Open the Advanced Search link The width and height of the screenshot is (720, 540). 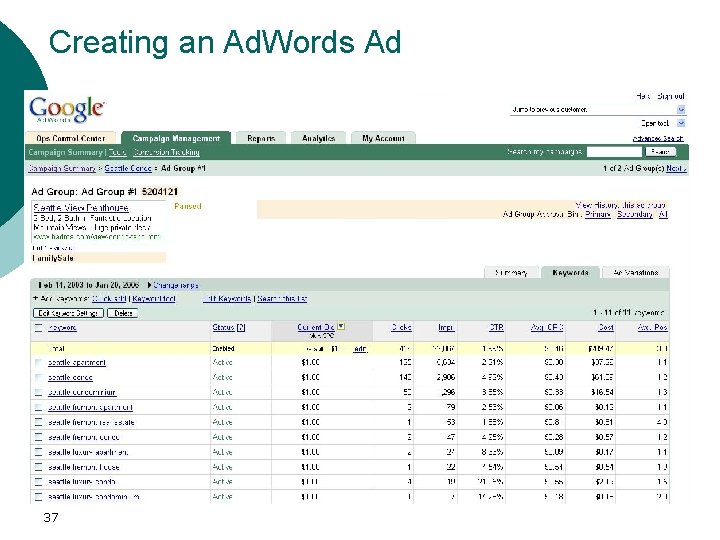(x=658, y=138)
